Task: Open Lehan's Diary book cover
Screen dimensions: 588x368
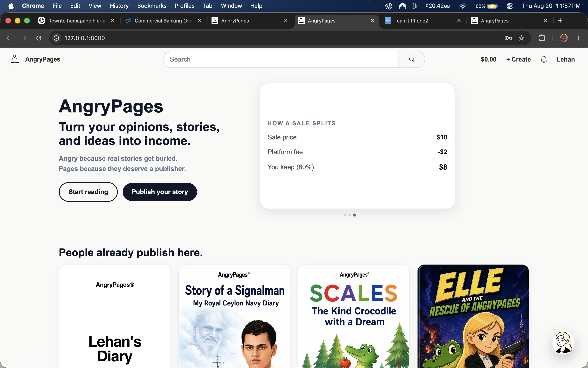Action: (115, 316)
